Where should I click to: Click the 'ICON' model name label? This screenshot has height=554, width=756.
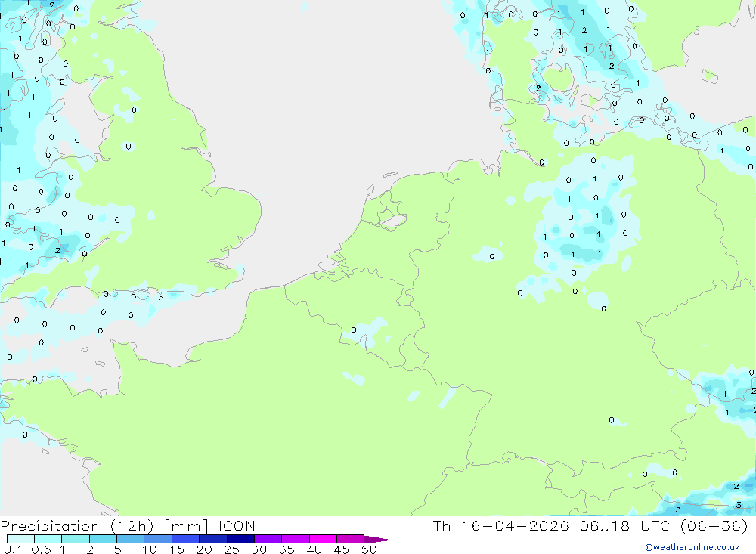(x=237, y=525)
